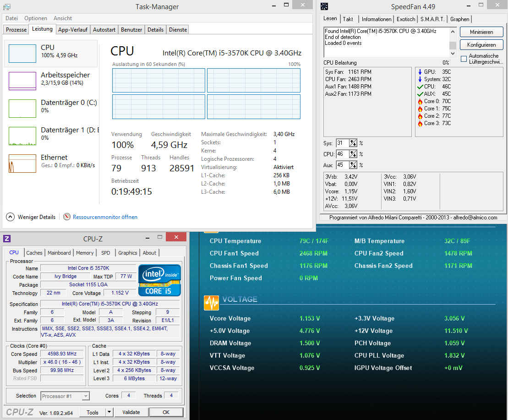Select Datenträger 0 (C:) in sidebar
Viewport: 508px width, 420px height.
pyautogui.click(x=51, y=109)
